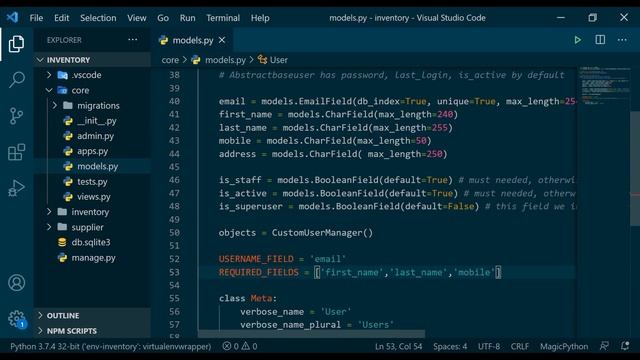Viewport: 640px width, 360px height.
Task: Open the Explorer view in activity bar
Action: tap(16, 44)
